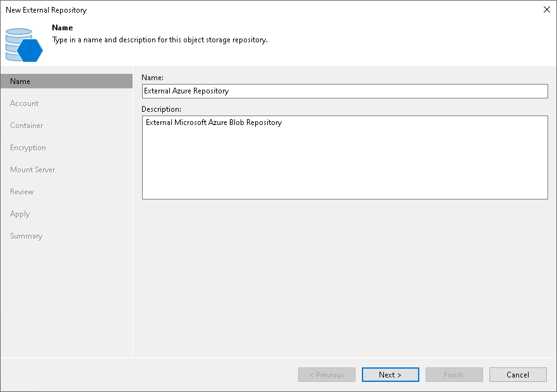Click the object storage repository icon
557x392 pixels.
[x=24, y=45]
